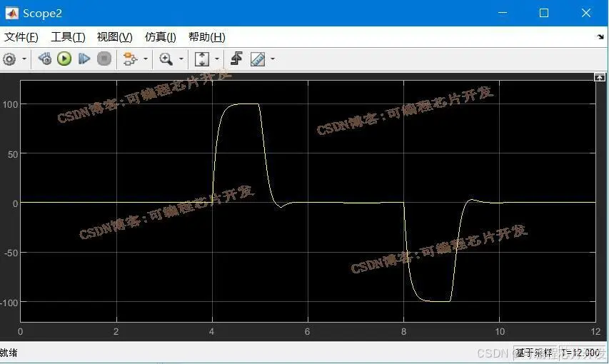
Task: Click the MATLAB logo in title bar
Action: (x=11, y=14)
